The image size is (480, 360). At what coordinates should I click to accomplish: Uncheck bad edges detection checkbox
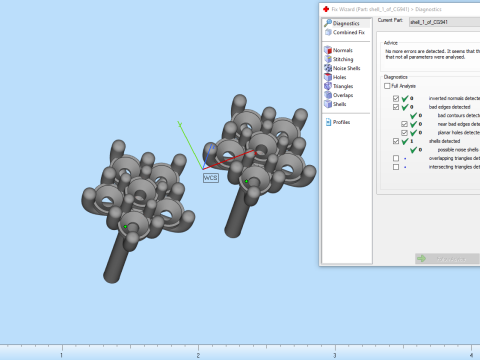[x=396, y=107]
